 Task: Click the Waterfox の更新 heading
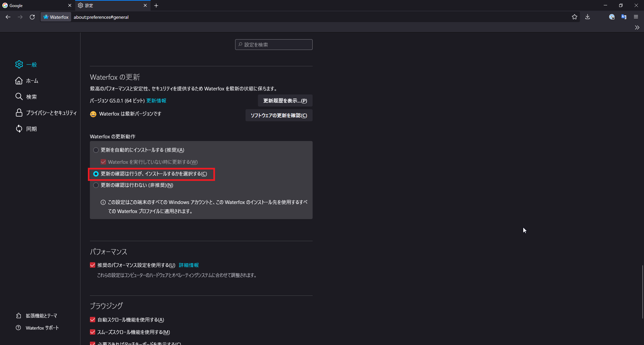tap(115, 77)
